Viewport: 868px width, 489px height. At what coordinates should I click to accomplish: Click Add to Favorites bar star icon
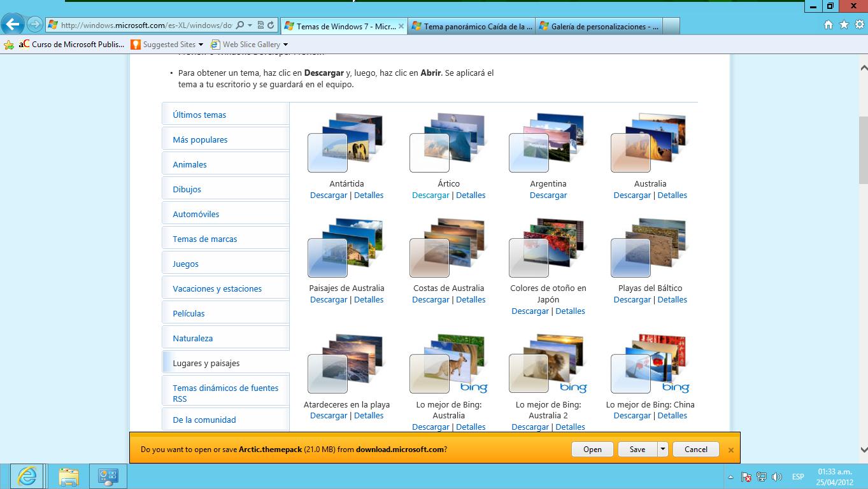pos(9,45)
